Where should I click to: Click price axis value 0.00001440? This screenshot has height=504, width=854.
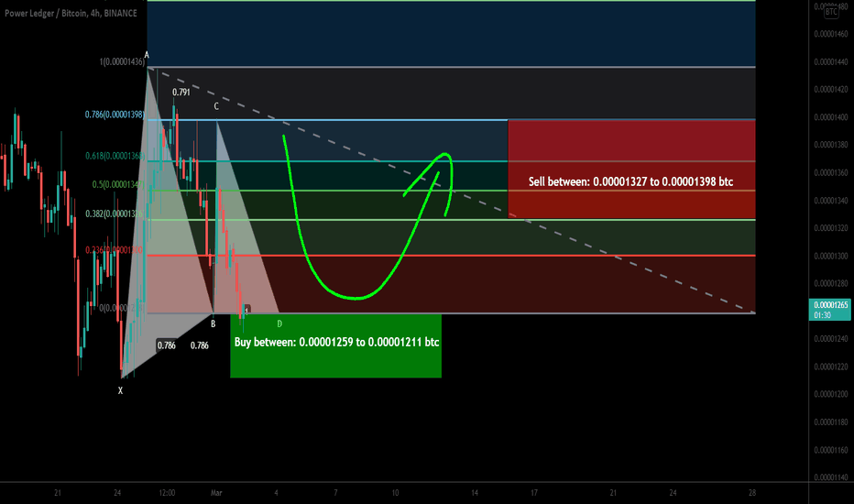(x=830, y=61)
